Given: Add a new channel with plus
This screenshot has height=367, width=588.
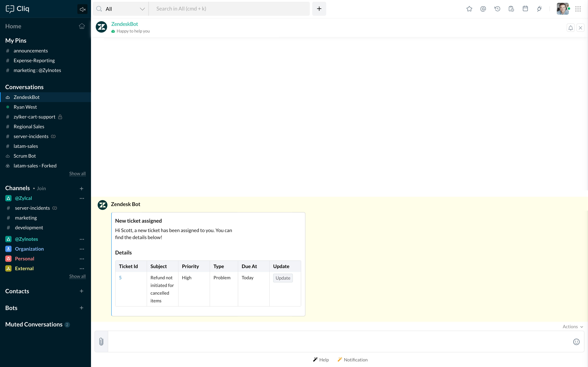Looking at the screenshot, I should (x=82, y=188).
